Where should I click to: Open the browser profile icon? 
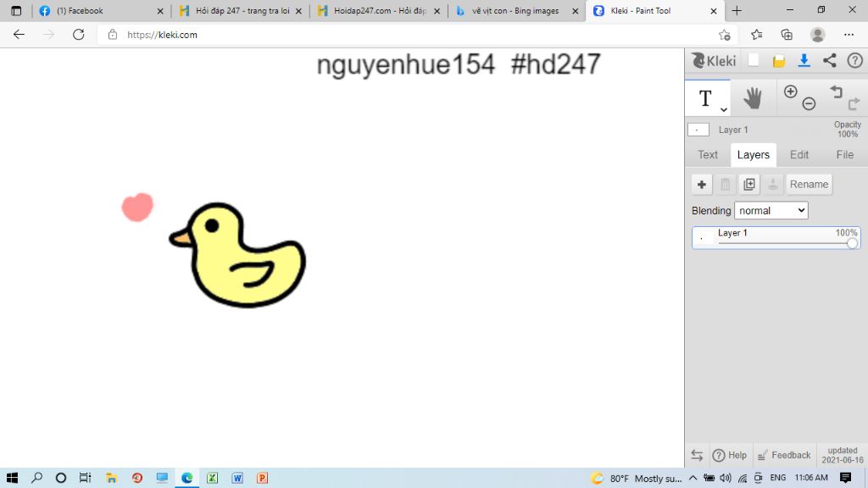click(x=818, y=35)
